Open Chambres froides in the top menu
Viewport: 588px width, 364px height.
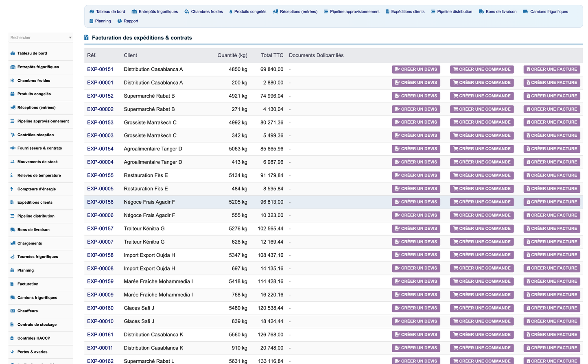(x=203, y=11)
